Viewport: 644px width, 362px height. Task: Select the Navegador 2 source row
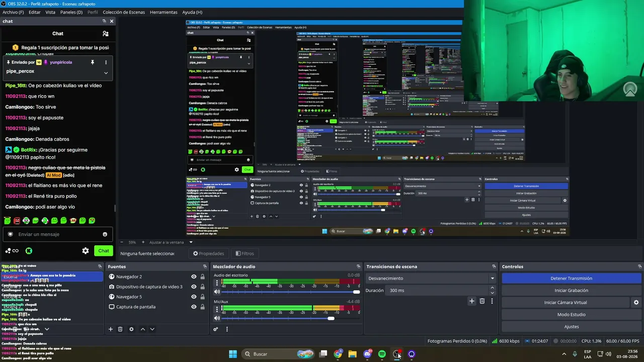[x=157, y=277]
